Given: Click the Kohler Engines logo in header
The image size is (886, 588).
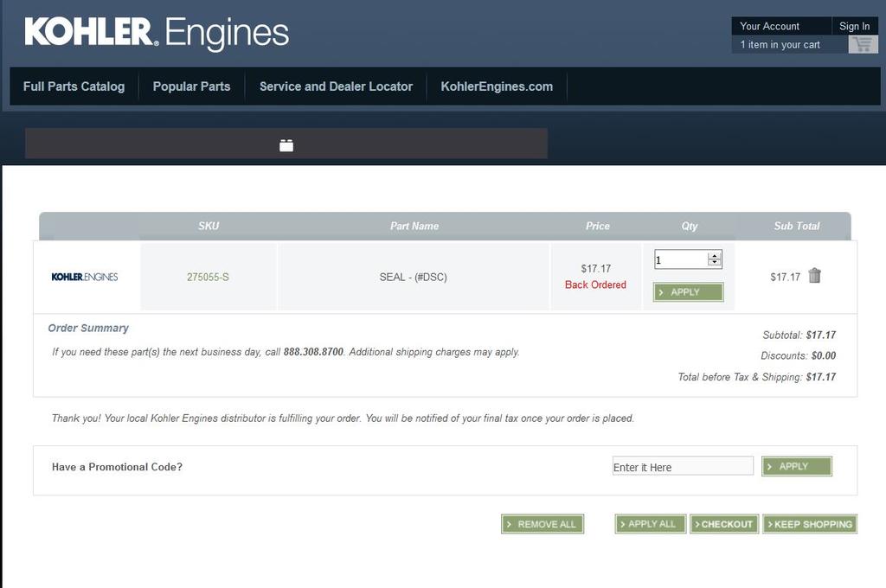Looking at the screenshot, I should coord(157,33).
